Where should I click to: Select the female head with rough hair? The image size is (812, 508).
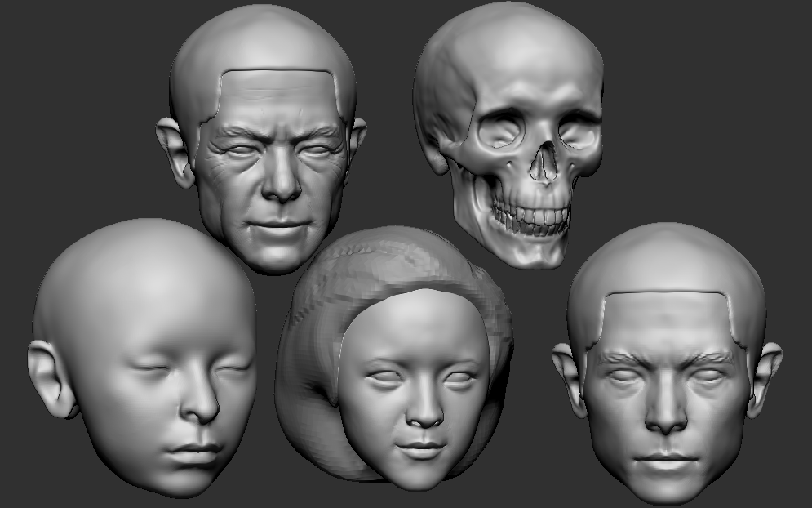click(x=393, y=359)
